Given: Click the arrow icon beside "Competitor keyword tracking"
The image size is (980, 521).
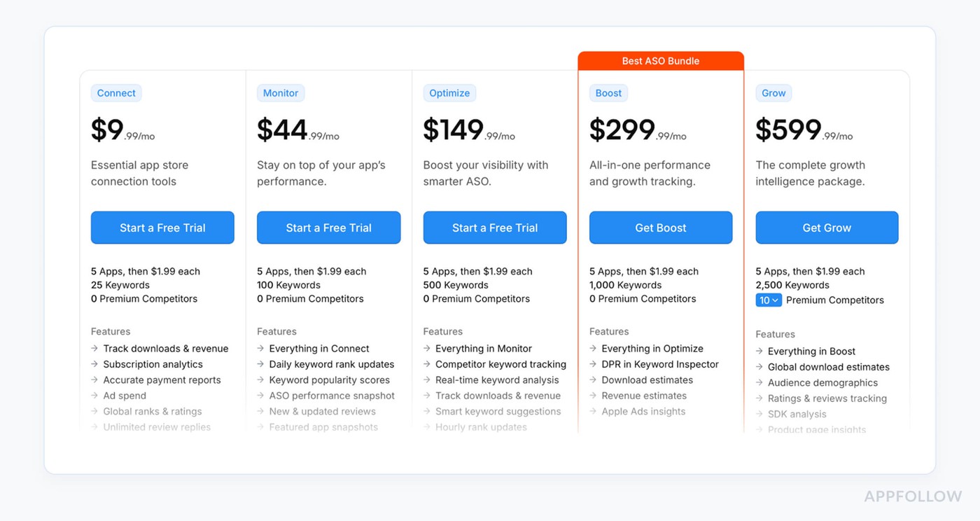Looking at the screenshot, I should point(426,364).
